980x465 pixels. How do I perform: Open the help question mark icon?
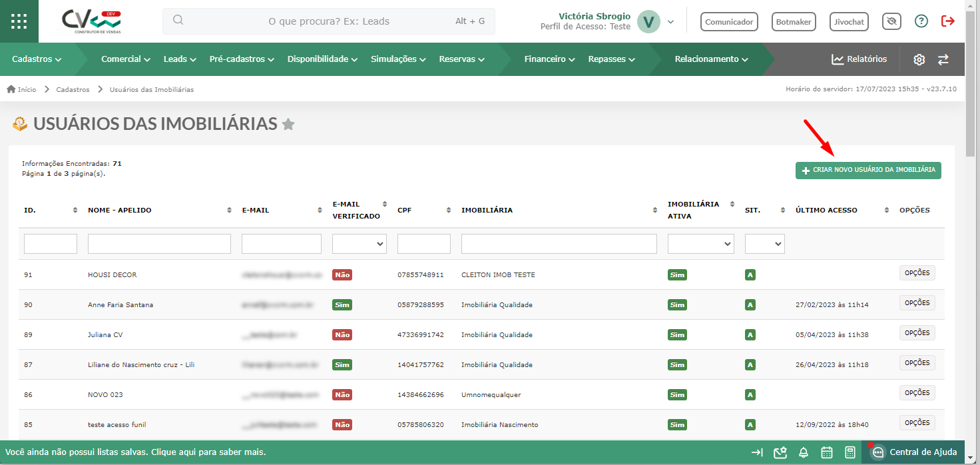921,21
